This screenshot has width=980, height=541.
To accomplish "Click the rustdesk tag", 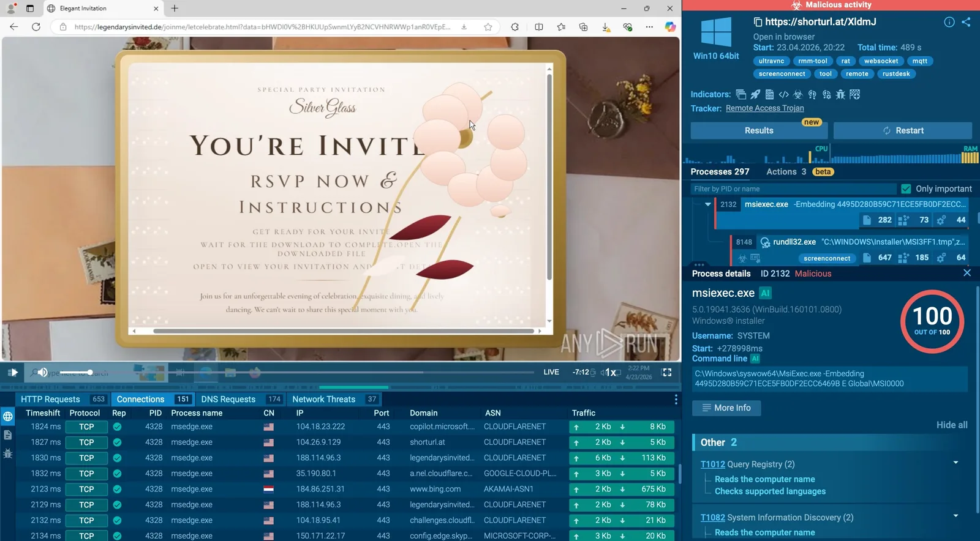I will (x=896, y=74).
